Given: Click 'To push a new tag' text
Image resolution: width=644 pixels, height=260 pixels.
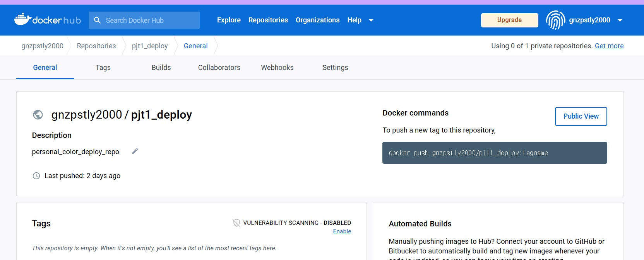Looking at the screenshot, I should [439, 130].
